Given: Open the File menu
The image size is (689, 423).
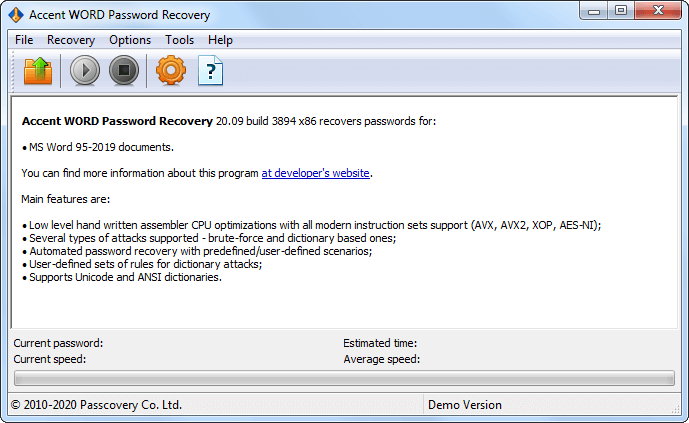Looking at the screenshot, I should pos(24,40).
